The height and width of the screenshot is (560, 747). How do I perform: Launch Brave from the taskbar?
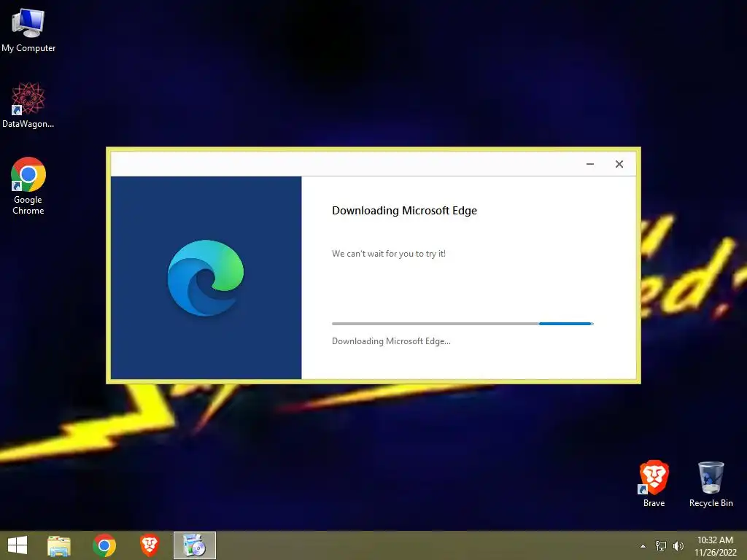pyautogui.click(x=150, y=545)
